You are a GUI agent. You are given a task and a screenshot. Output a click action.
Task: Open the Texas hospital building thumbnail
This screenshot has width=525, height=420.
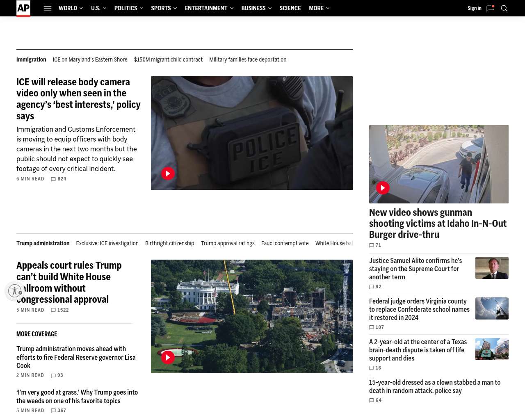[x=492, y=349]
